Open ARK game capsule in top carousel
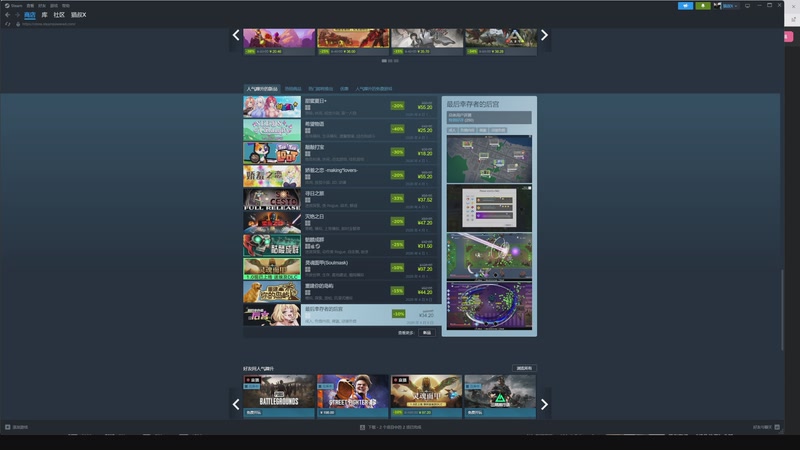This screenshot has width=800, height=450. pyautogui.click(x=501, y=41)
